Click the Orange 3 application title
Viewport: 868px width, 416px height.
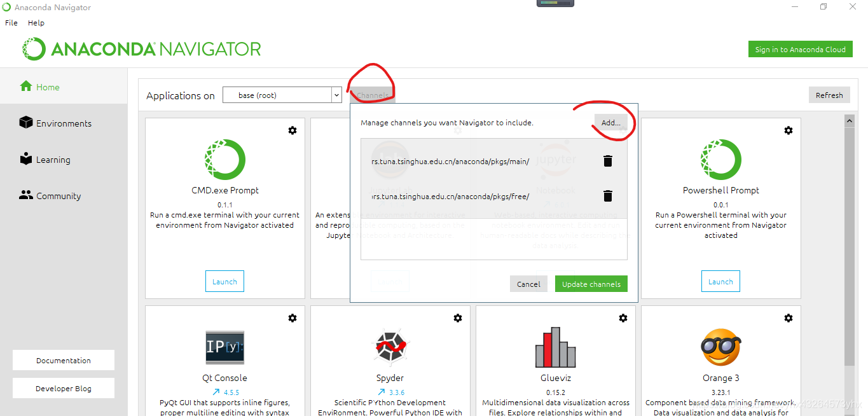coord(720,378)
